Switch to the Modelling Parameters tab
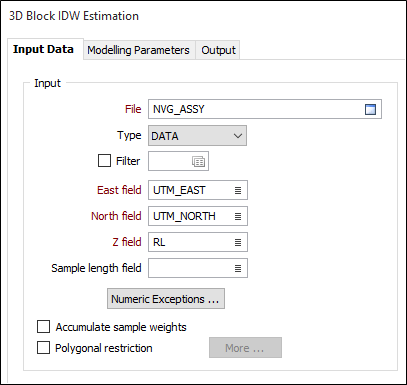This screenshot has height=385, width=407. [x=138, y=50]
